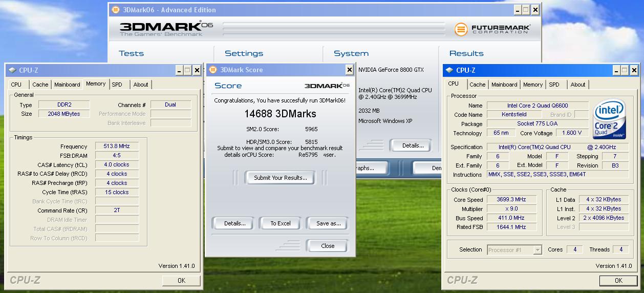Select Memory tab in right CPU-Z window
Screen dimensions: 644x293
533,85
